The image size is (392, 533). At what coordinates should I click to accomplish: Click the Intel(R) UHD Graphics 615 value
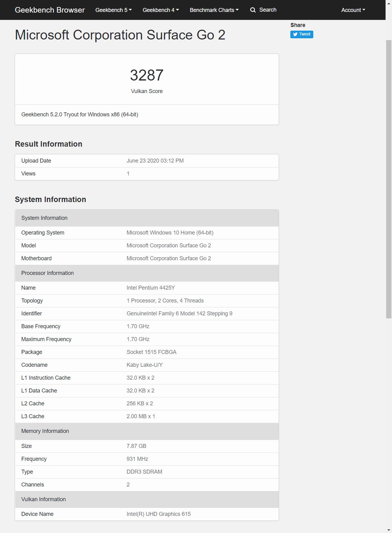[x=158, y=514]
